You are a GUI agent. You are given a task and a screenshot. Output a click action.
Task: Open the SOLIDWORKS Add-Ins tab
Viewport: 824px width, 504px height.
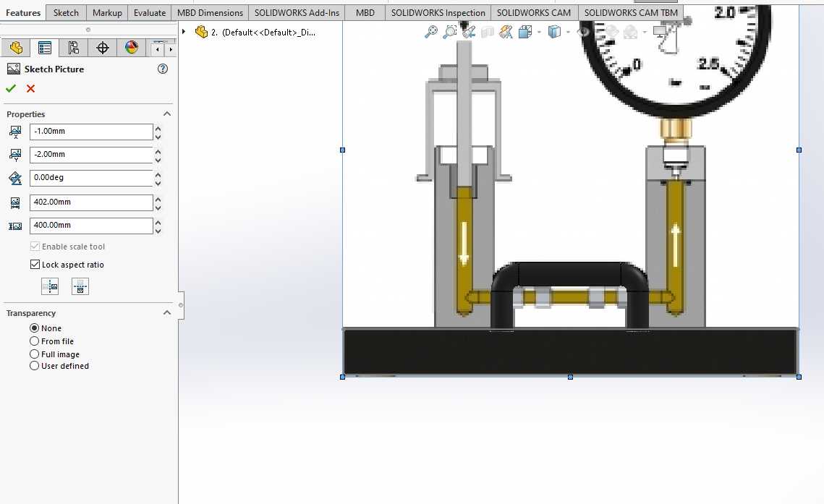[x=297, y=12]
